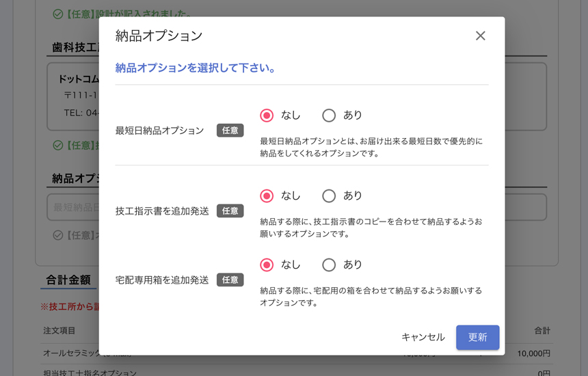Click the 技工指示書を追加発送 label
This screenshot has width=588, height=376.
point(162,211)
